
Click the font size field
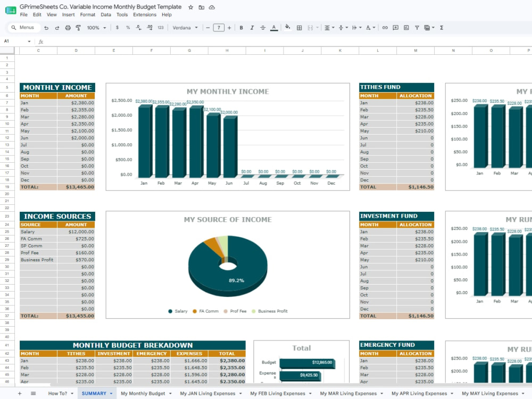click(x=219, y=28)
